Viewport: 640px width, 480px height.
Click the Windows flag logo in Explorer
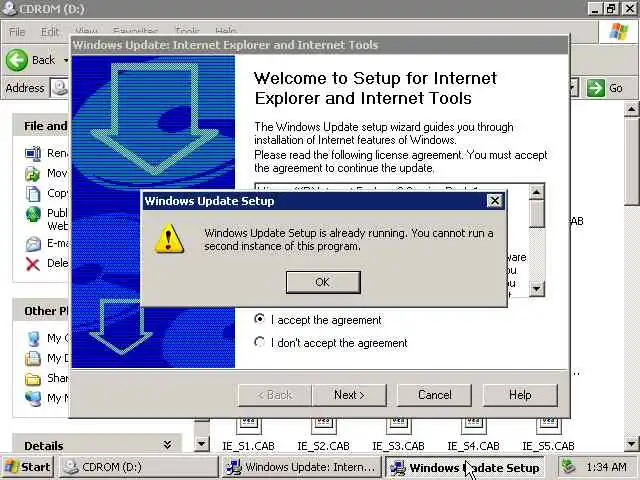click(618, 31)
